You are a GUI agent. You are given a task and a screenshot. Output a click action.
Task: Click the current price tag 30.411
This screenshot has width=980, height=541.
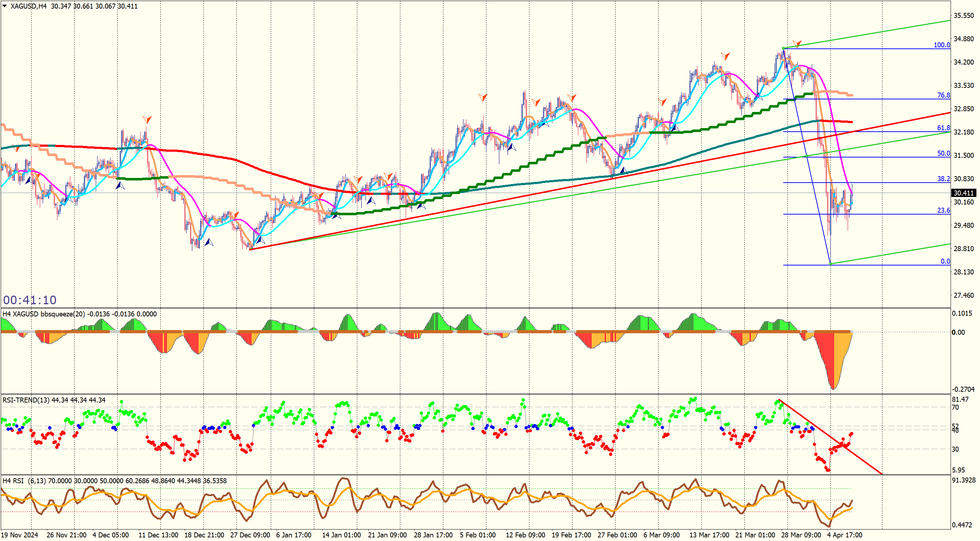963,193
